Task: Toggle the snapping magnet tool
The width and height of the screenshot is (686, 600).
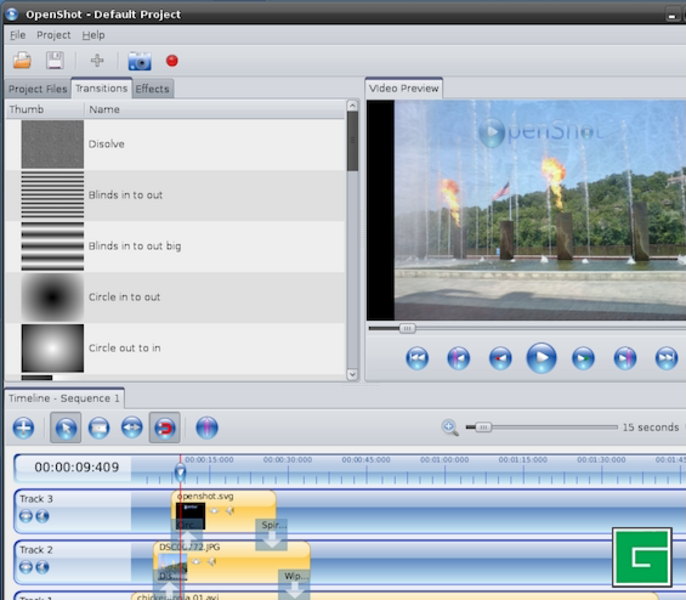Action: [x=165, y=428]
